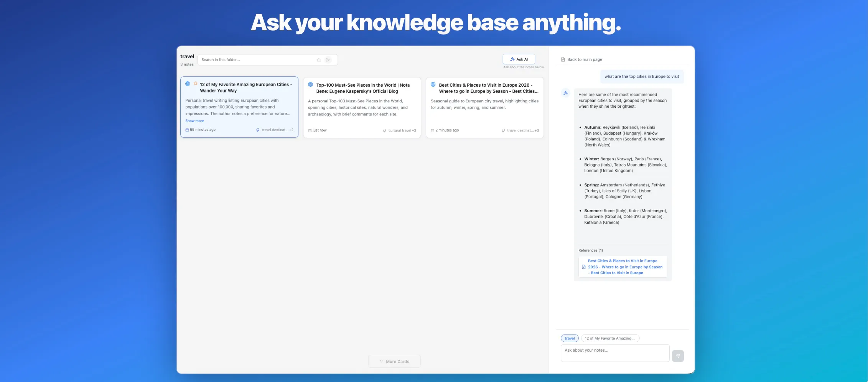Click the calendar icon beside '2 minutes ago'
Image resolution: width=868 pixels, height=382 pixels.
(432, 130)
